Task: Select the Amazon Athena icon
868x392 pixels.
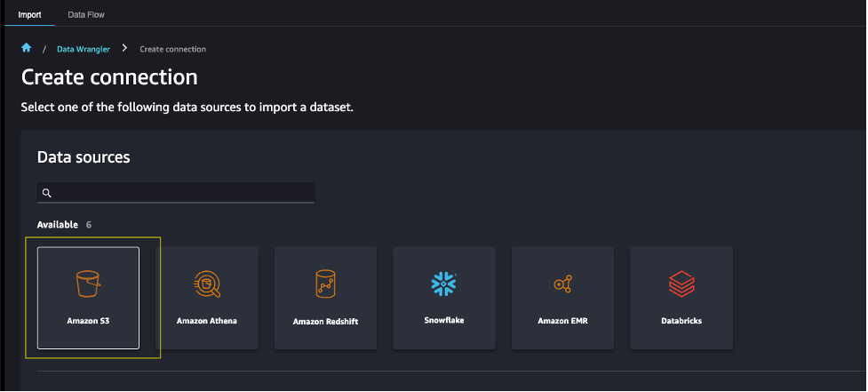Action: tap(207, 284)
